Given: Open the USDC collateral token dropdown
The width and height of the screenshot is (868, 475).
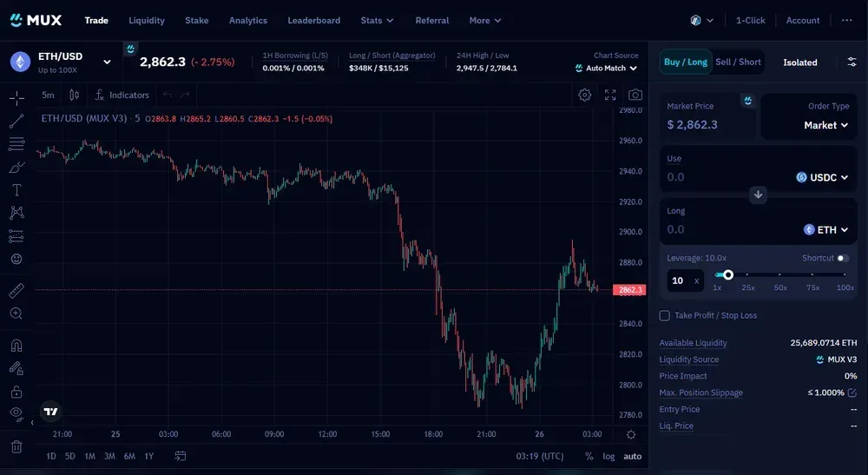Looking at the screenshot, I should (x=822, y=177).
